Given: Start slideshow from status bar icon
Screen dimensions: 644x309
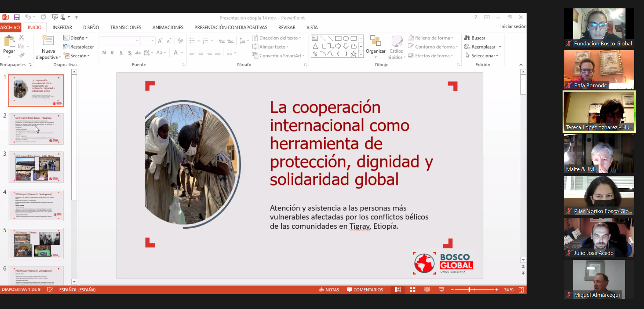Looking at the screenshot, I should (441, 290).
